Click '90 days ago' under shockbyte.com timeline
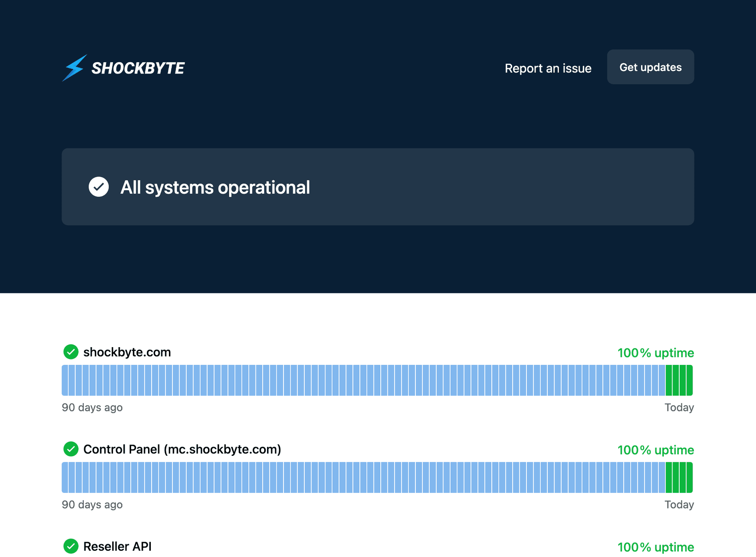The width and height of the screenshot is (756, 557). (x=92, y=407)
